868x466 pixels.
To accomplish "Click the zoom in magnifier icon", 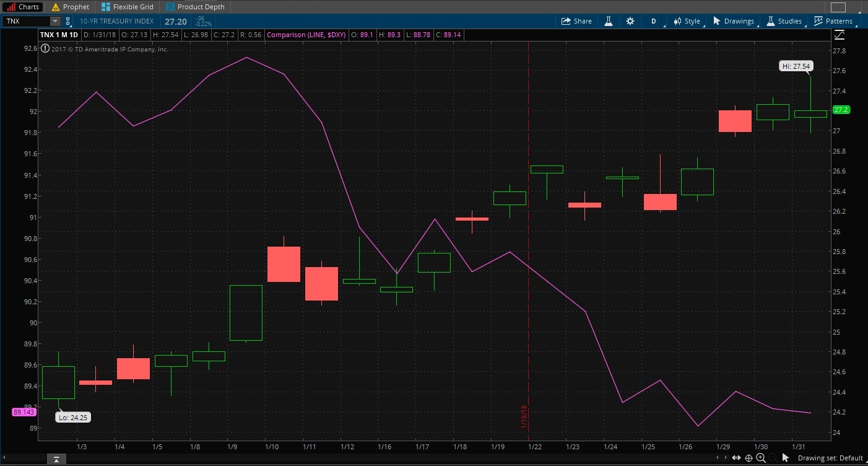I will tap(761, 458).
